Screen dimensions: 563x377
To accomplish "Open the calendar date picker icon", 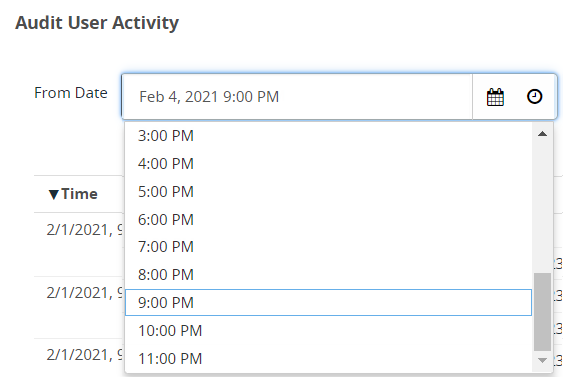I will coord(495,97).
